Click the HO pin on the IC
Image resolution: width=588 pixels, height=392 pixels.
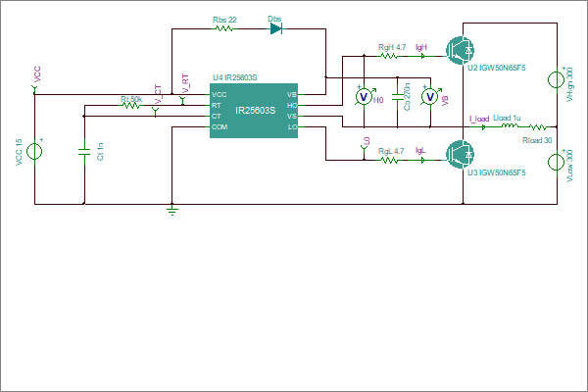pyautogui.click(x=292, y=106)
